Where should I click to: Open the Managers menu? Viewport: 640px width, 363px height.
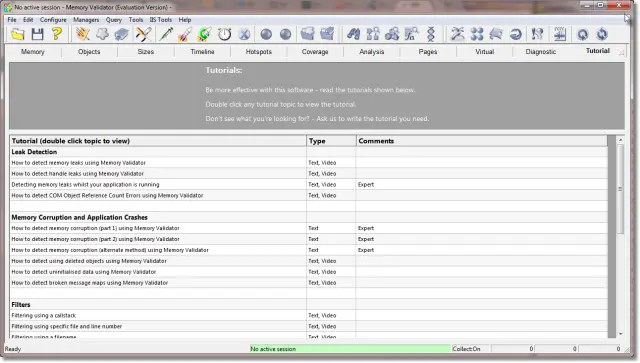pyautogui.click(x=86, y=20)
